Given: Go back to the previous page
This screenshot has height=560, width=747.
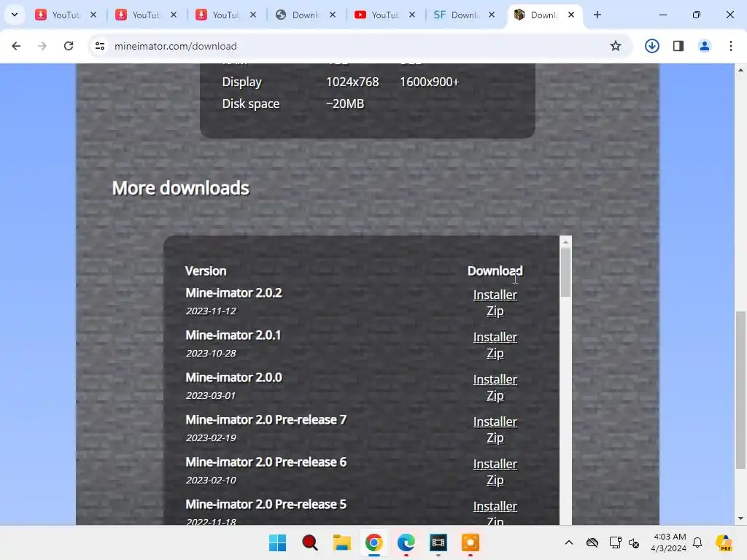Looking at the screenshot, I should click(x=16, y=46).
